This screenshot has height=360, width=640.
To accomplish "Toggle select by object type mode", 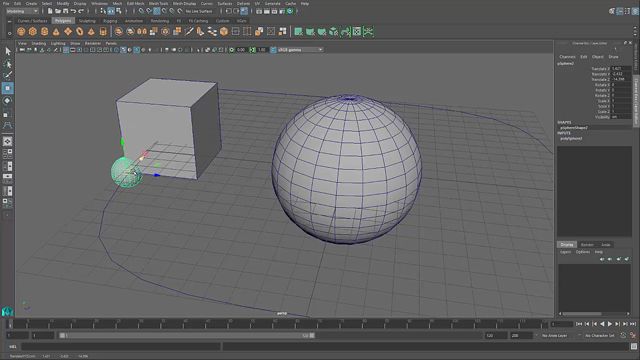I will [111, 11].
